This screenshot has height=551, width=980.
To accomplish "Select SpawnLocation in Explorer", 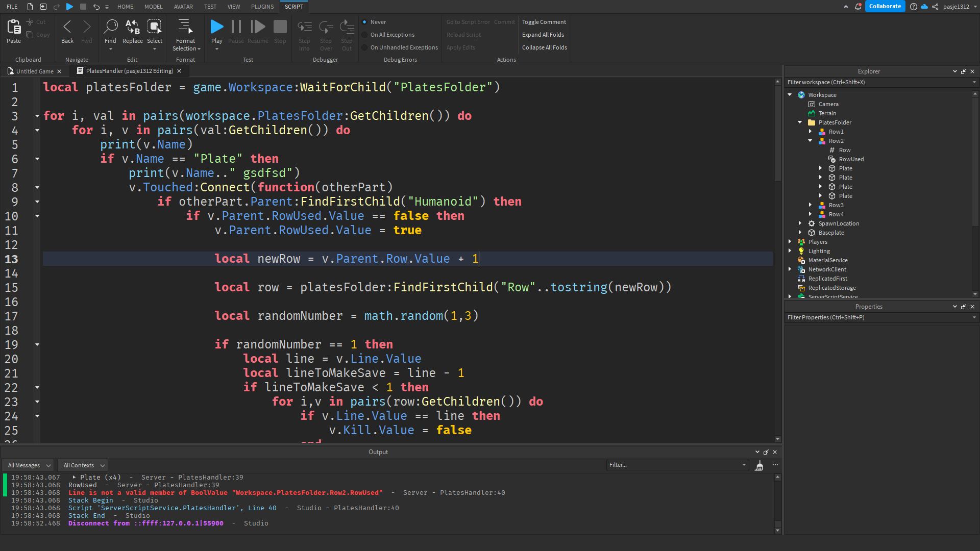I will click(839, 223).
